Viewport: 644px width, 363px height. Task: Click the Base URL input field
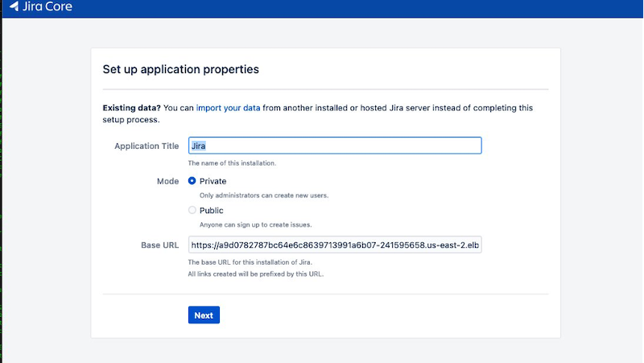coord(335,245)
